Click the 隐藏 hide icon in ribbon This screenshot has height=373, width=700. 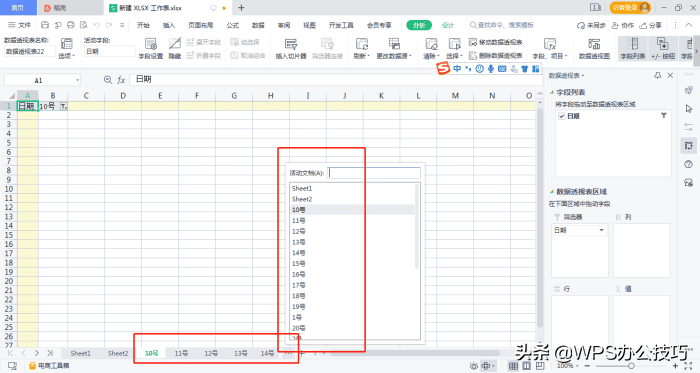coord(175,48)
